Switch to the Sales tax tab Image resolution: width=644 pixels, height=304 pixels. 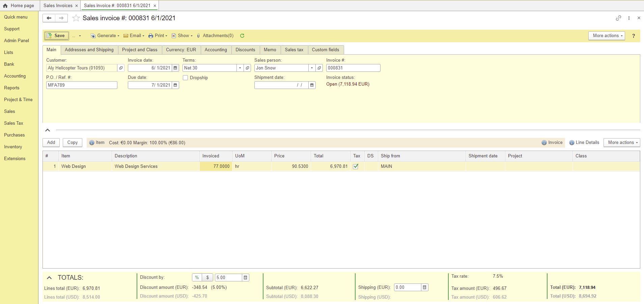(294, 50)
